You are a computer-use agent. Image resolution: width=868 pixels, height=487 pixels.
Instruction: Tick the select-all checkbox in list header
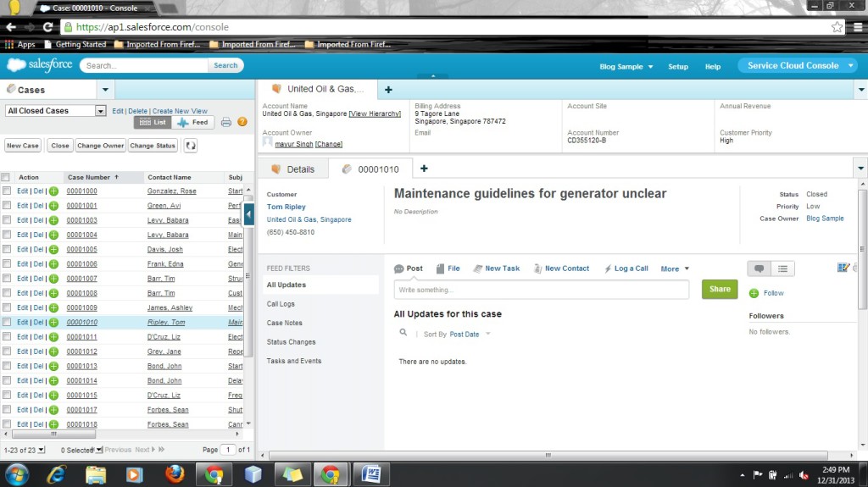coord(6,177)
